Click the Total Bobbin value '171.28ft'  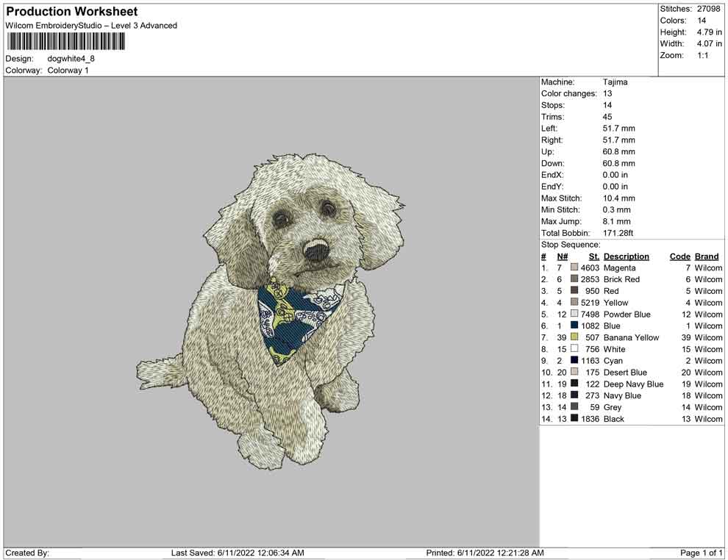618,233
